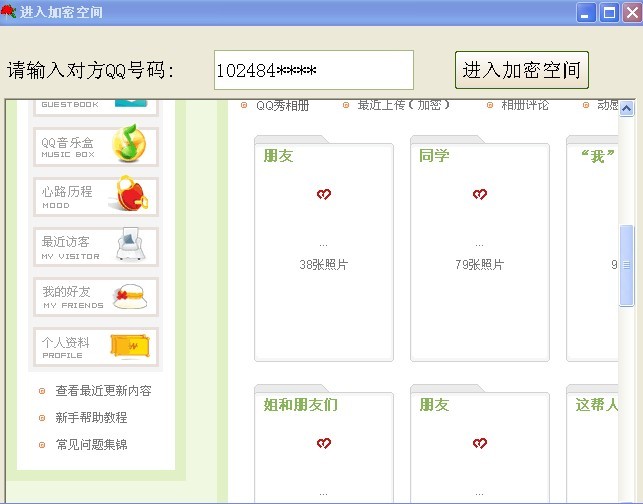Open the 相册评论 tab
Screen dimensions: 643x504
[x=524, y=105]
